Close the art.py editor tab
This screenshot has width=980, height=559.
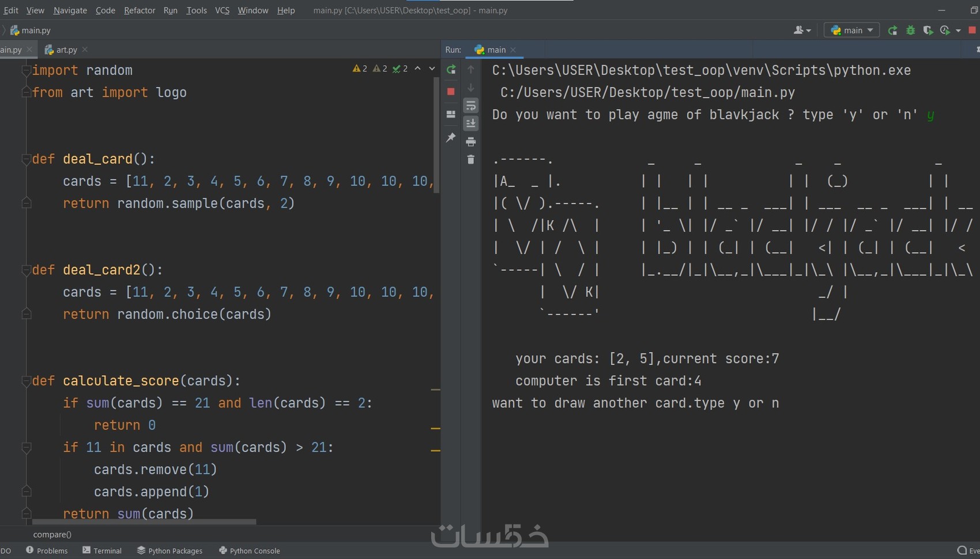(85, 50)
